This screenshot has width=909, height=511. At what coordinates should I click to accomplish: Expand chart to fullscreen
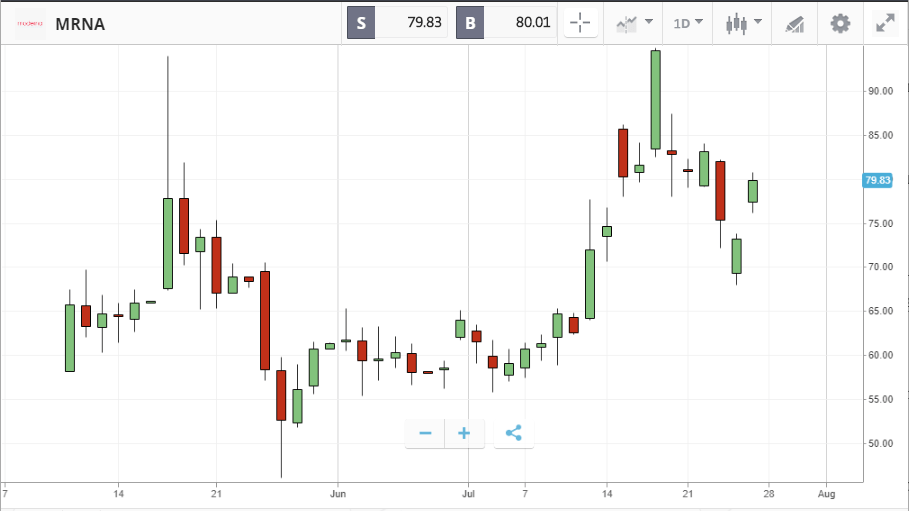tap(885, 23)
